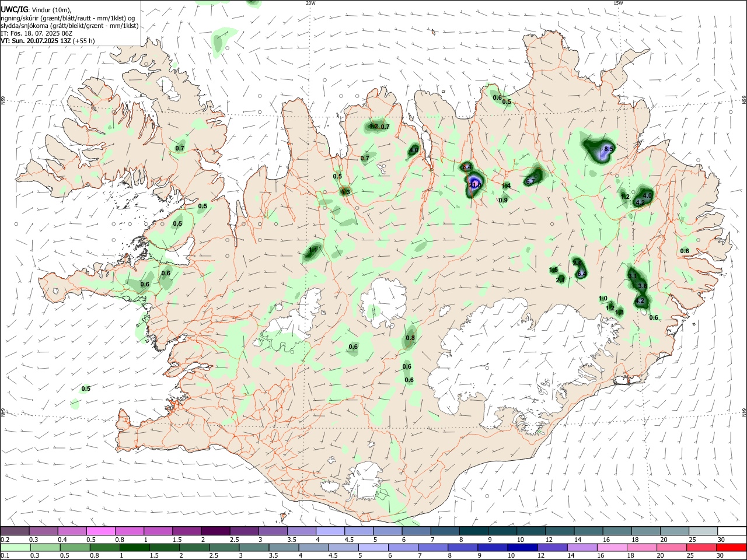Click the 0.2 label on the snow scale
747x560 pixels.
(5, 539)
